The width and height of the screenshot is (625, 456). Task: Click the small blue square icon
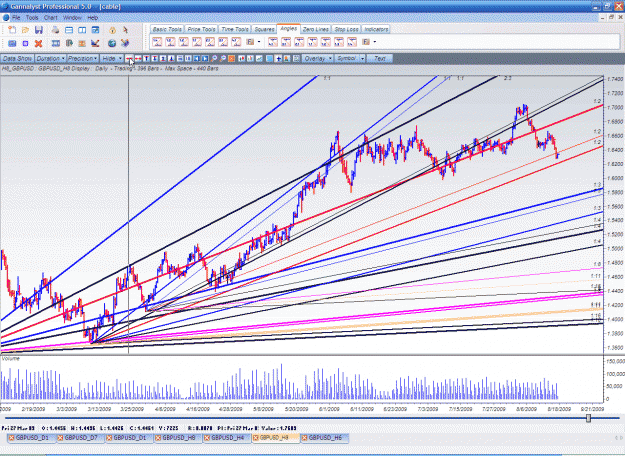(x=25, y=43)
